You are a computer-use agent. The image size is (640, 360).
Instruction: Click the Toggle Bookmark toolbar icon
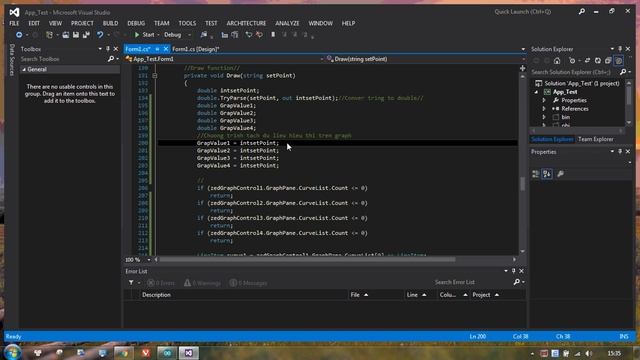coord(273,35)
